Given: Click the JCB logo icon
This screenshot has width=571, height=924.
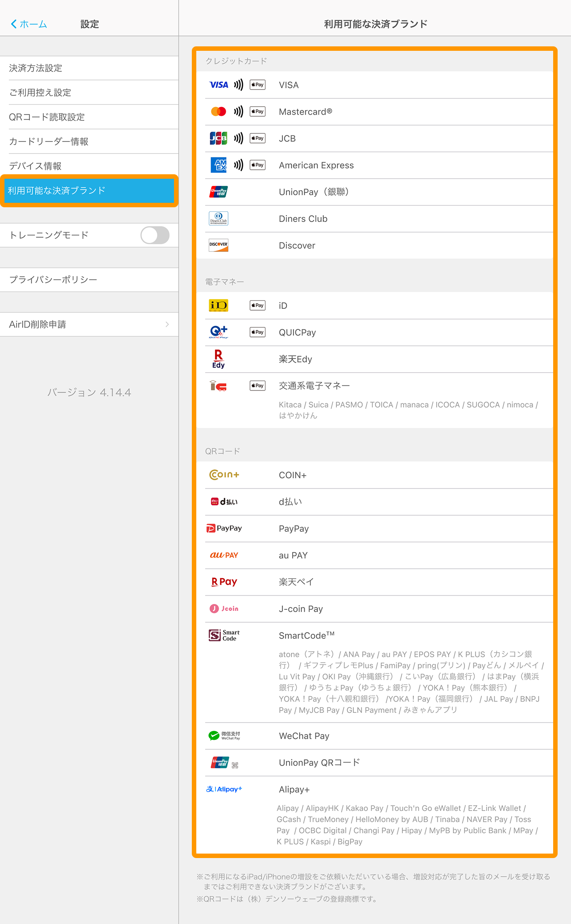Looking at the screenshot, I should pyautogui.click(x=219, y=138).
